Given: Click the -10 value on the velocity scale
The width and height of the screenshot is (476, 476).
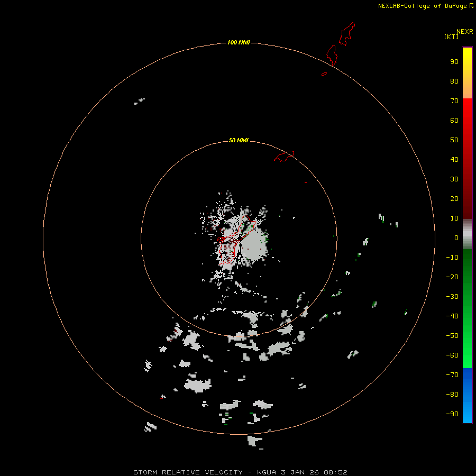Looking at the screenshot, I should click(x=452, y=258).
